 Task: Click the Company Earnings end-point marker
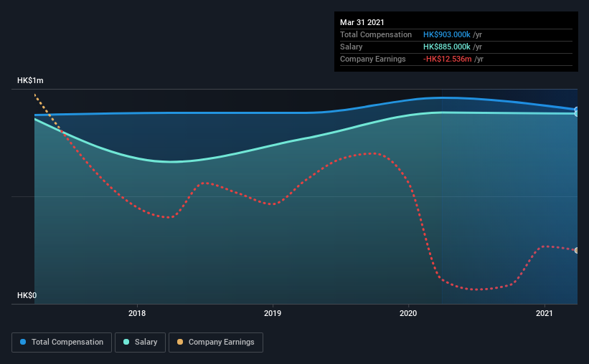click(x=576, y=250)
